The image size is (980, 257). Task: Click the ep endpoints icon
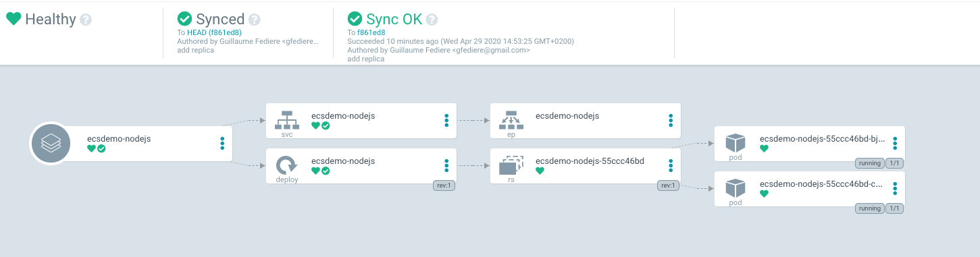511,120
